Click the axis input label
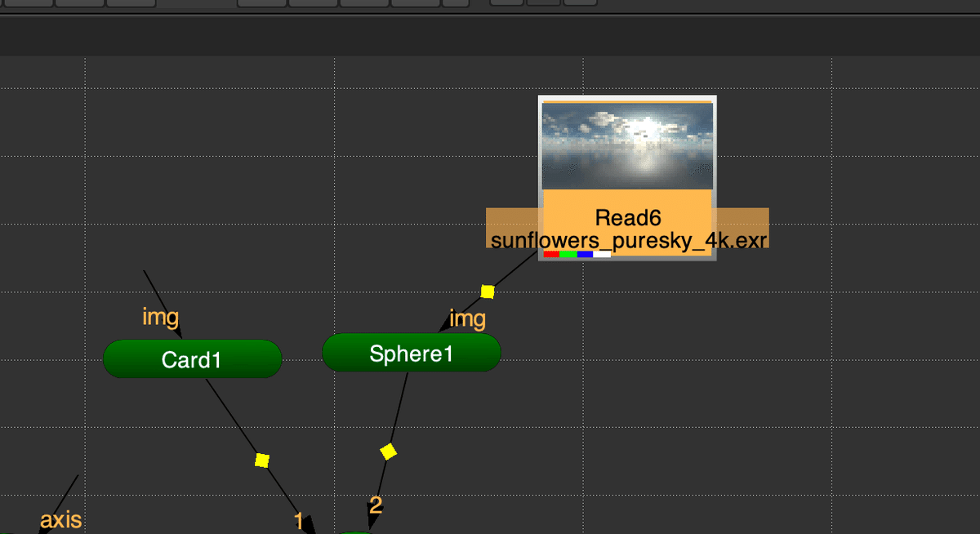 61,519
